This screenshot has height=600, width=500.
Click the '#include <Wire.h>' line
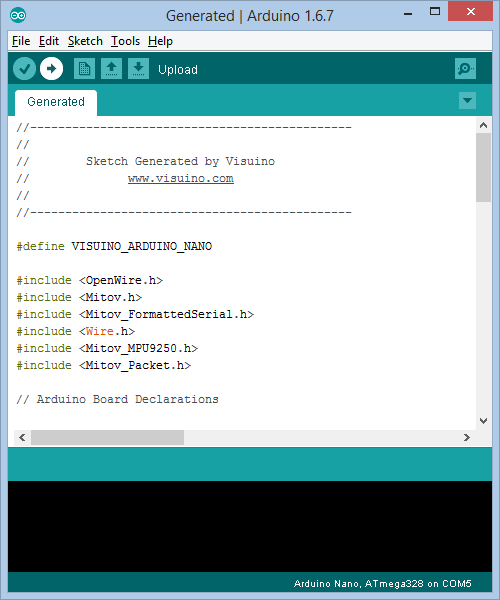click(76, 331)
